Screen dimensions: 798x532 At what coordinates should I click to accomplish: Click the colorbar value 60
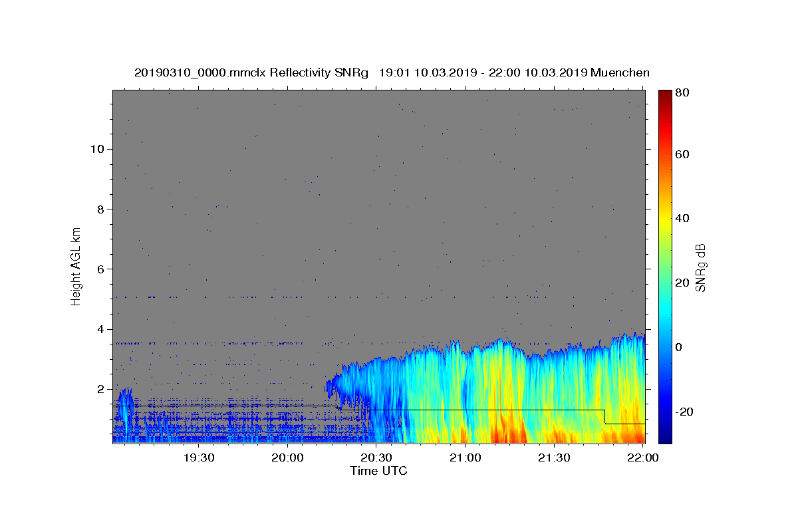click(684, 154)
